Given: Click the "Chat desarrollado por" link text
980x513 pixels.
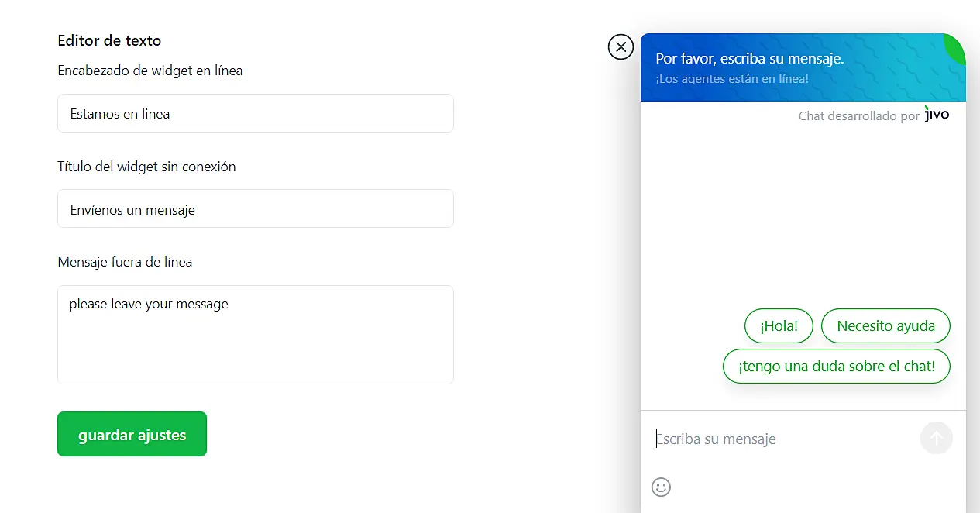Looking at the screenshot, I should 858,116.
